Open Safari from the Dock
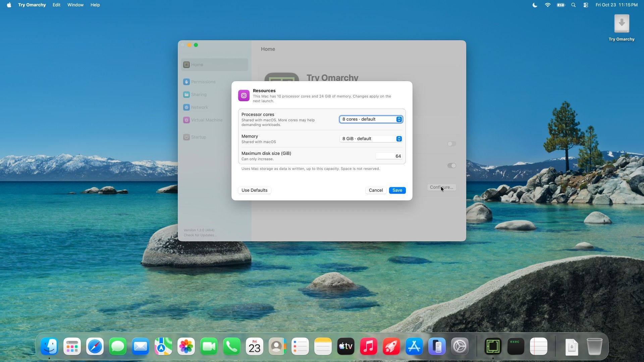 [x=95, y=346]
